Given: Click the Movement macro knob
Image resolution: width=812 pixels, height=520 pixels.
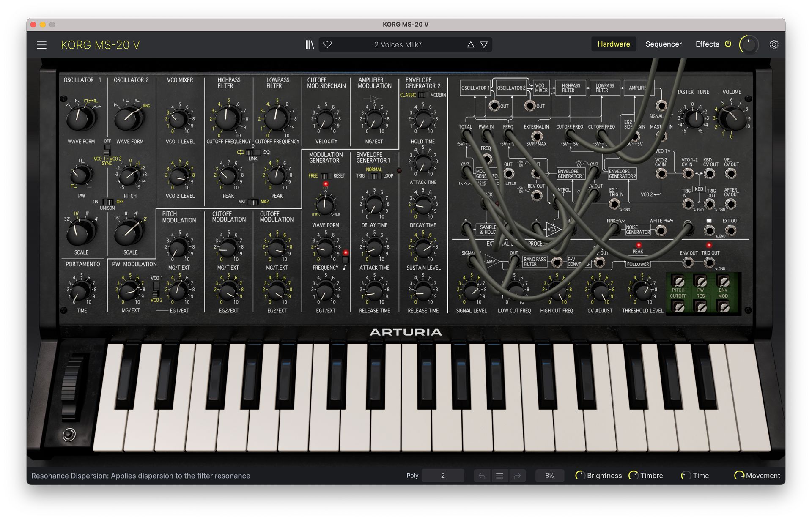Looking at the screenshot, I should click(739, 476).
